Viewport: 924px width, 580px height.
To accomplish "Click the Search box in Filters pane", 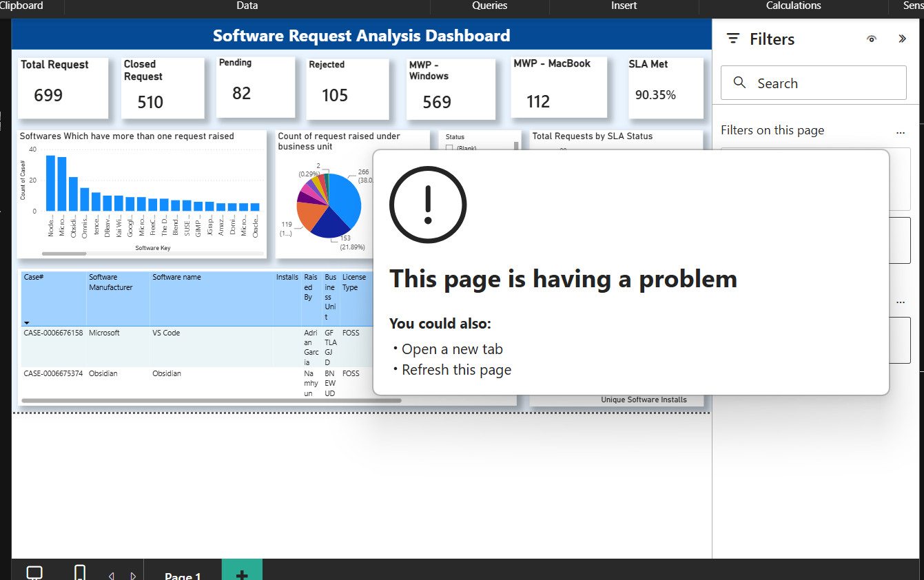I will tap(813, 83).
